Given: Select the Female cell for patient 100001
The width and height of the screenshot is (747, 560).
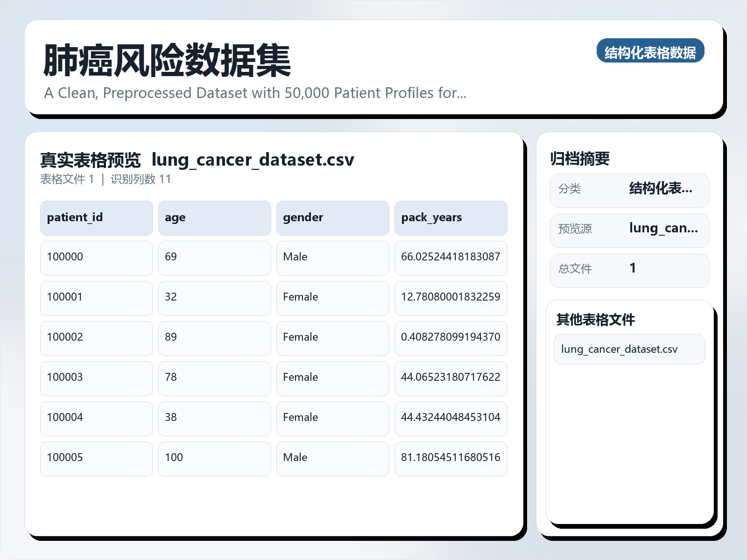Looking at the screenshot, I should [332, 298].
